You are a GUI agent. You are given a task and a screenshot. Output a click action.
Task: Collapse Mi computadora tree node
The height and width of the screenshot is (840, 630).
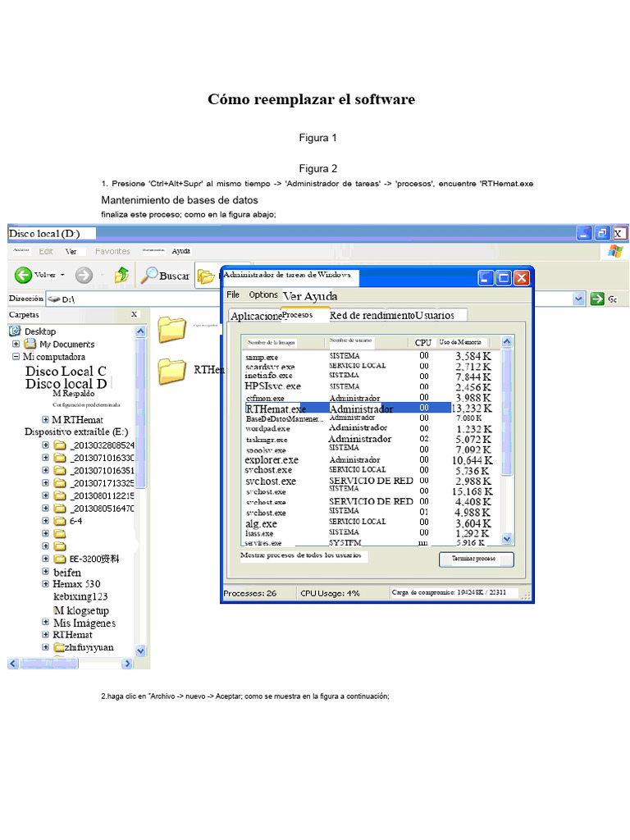click(x=16, y=356)
